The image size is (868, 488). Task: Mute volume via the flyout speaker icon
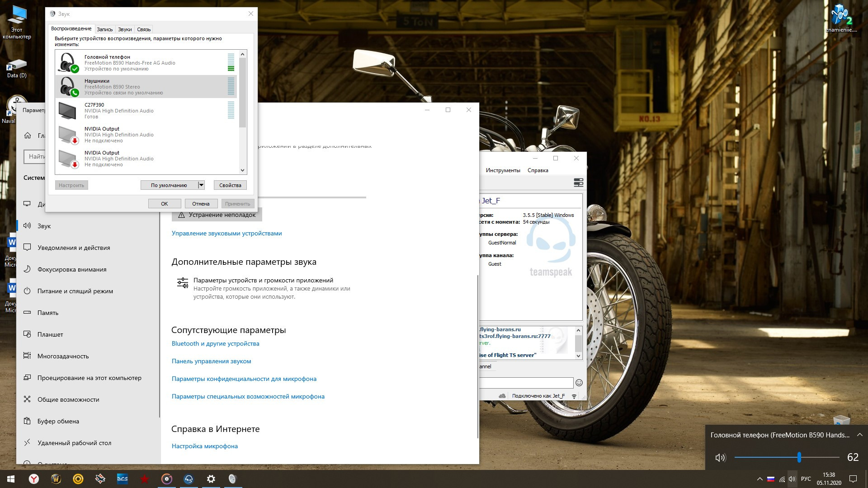click(720, 458)
